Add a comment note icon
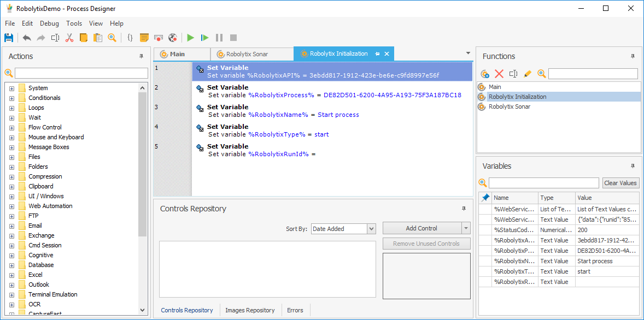Screen dimensions: 644x320 144,38
